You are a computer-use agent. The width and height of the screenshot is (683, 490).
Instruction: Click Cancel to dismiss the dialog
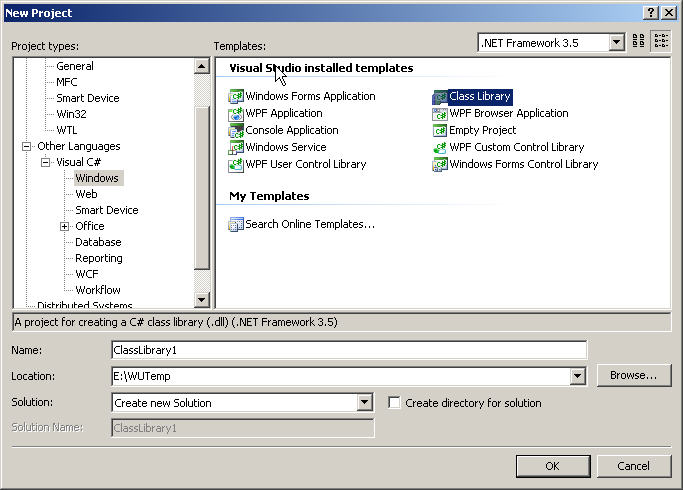633,466
